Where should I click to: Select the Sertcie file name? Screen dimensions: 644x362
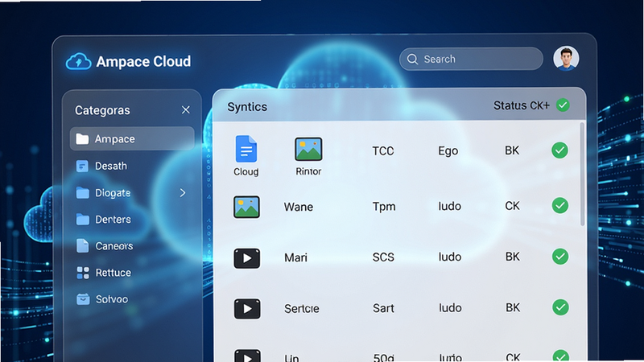(301, 309)
